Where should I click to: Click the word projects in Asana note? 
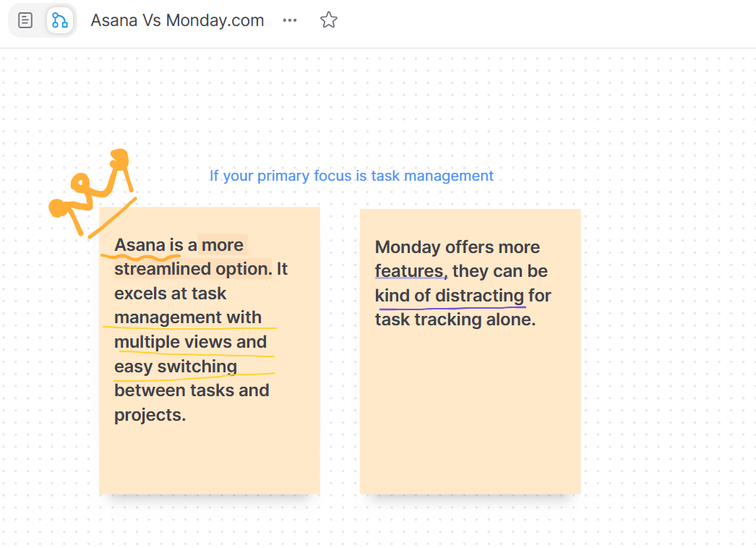coord(150,415)
